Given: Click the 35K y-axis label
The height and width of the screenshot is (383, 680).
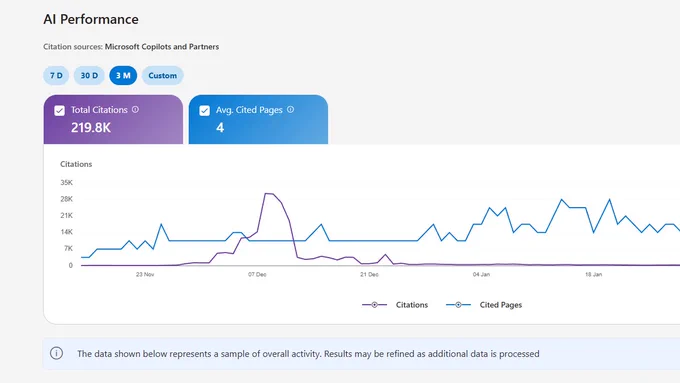Looking at the screenshot, I should point(66,183).
